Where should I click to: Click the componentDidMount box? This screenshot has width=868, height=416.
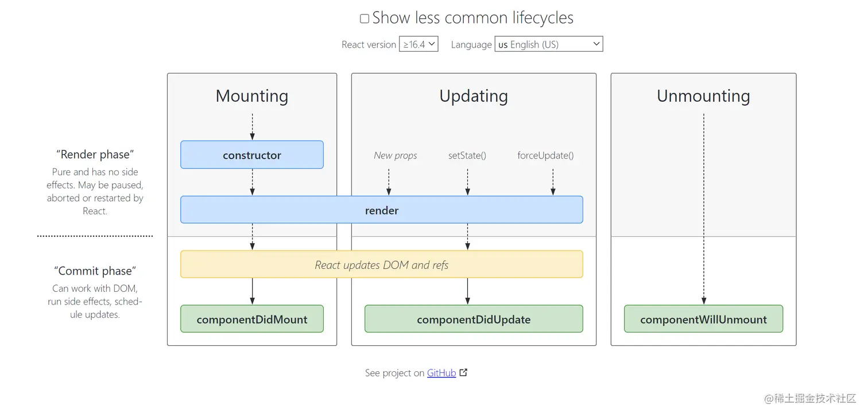(252, 319)
